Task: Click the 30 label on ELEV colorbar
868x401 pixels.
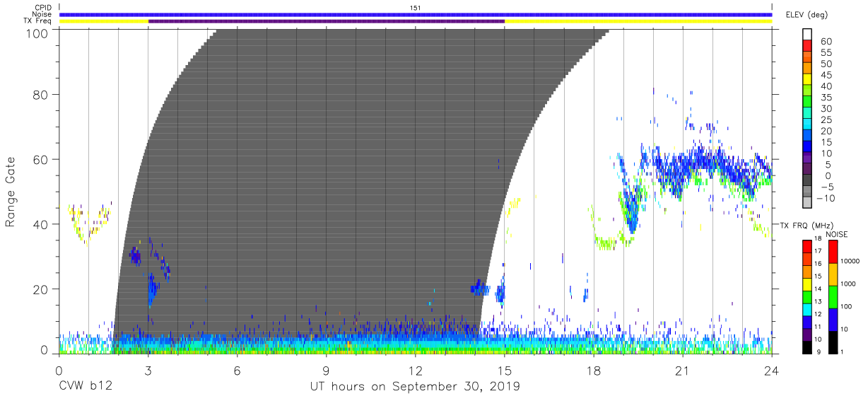Action: (x=826, y=109)
